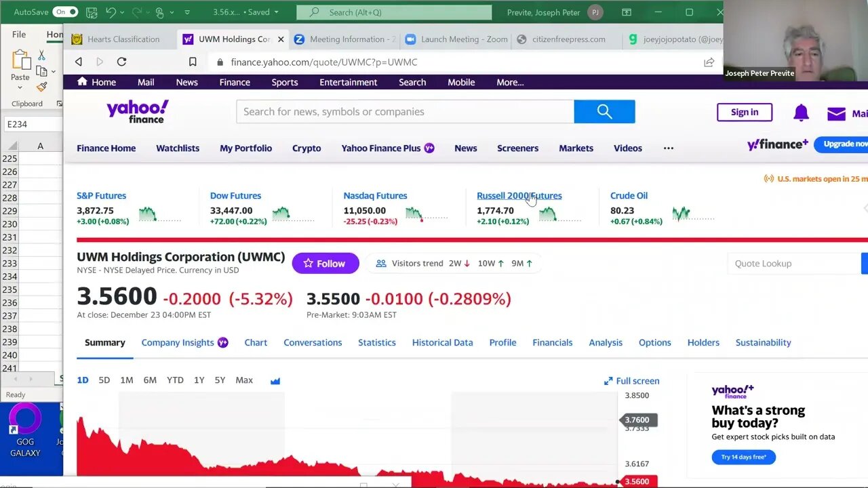Click the browser Reload icon

point(121,62)
